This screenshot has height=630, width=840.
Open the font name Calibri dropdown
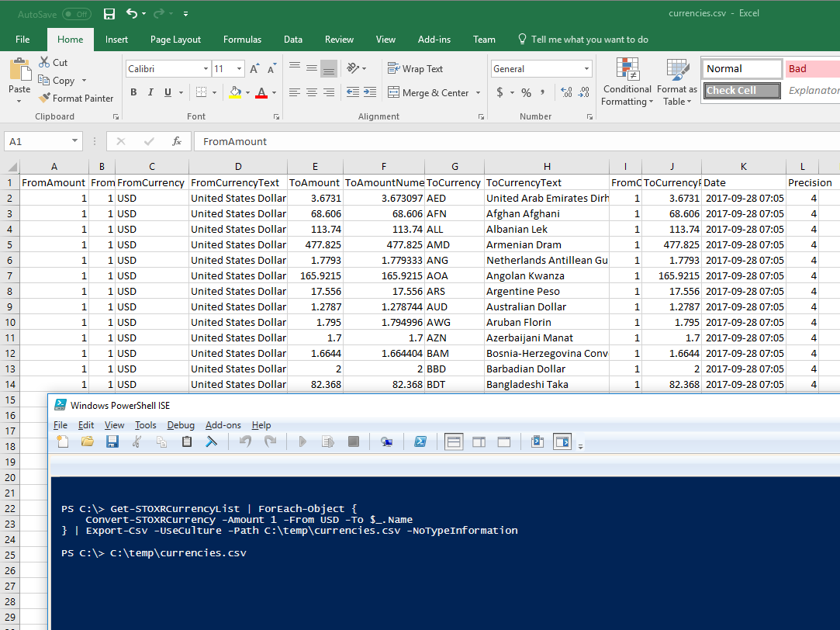[x=205, y=69]
